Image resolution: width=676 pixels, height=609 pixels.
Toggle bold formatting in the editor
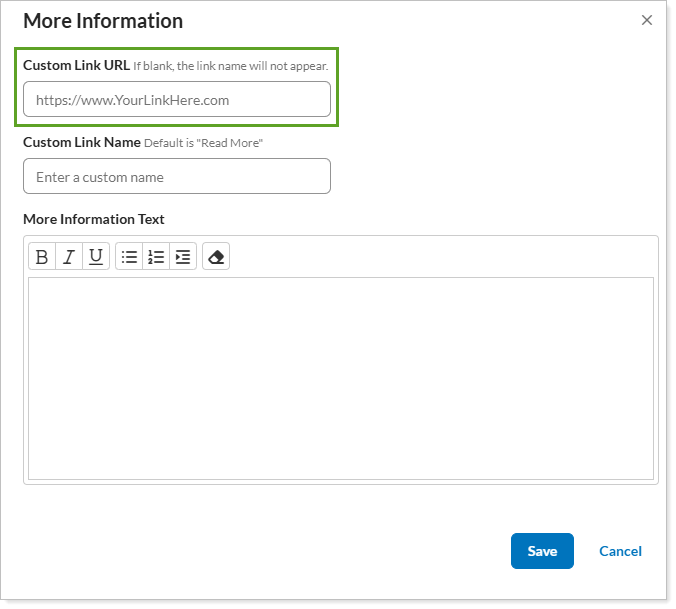click(42, 257)
